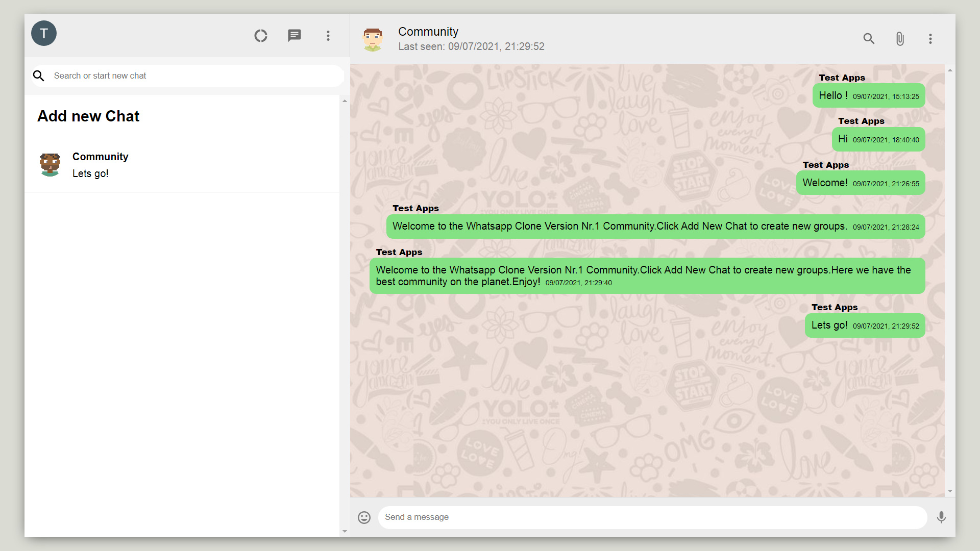Open the sidebar three-dot options menu
Image resolution: width=980 pixels, height=551 pixels.
click(x=328, y=36)
